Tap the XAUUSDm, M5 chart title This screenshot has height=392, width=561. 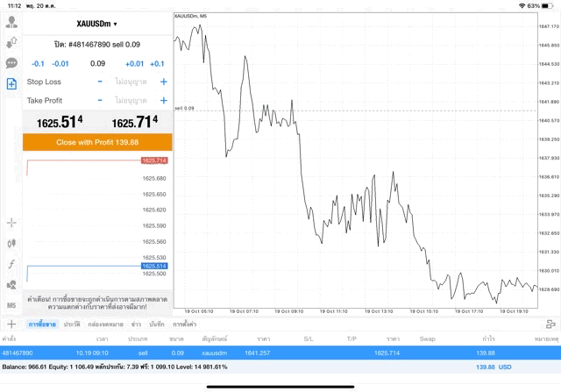coord(191,16)
